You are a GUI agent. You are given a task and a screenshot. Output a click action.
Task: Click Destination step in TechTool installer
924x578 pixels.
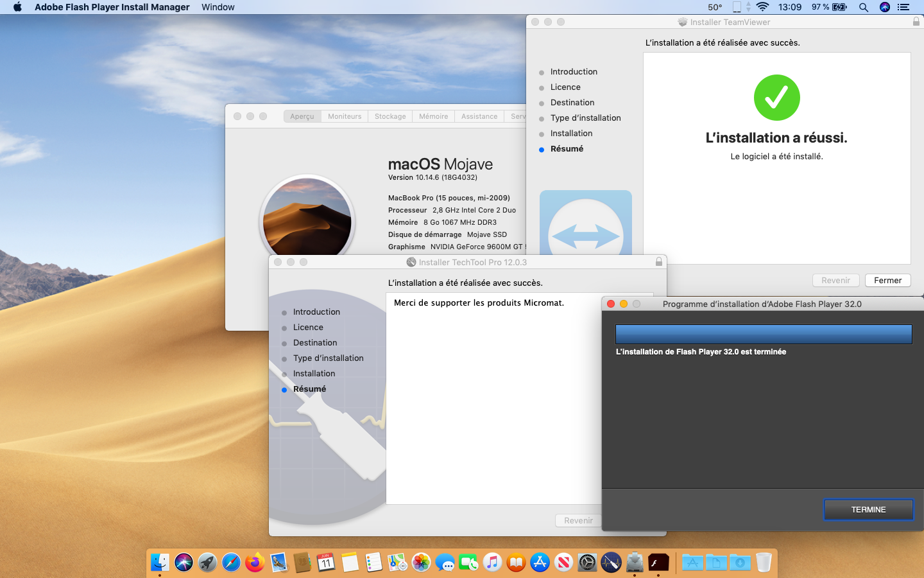[x=315, y=343]
